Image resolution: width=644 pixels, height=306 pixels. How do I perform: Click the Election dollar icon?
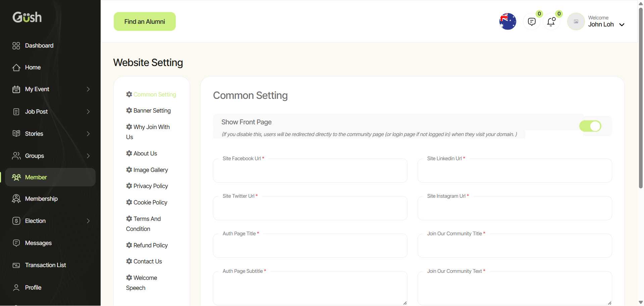coord(16,221)
